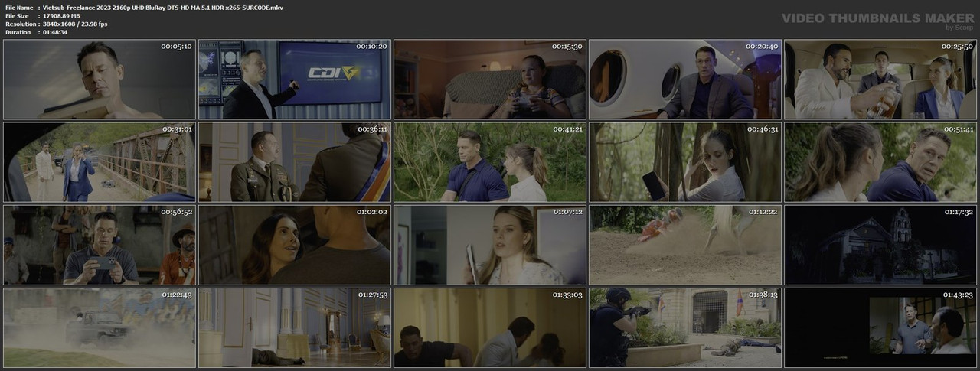Screen dimensions: 980x371
Task: View the frame stamped 01:43:23
Action: (880, 327)
